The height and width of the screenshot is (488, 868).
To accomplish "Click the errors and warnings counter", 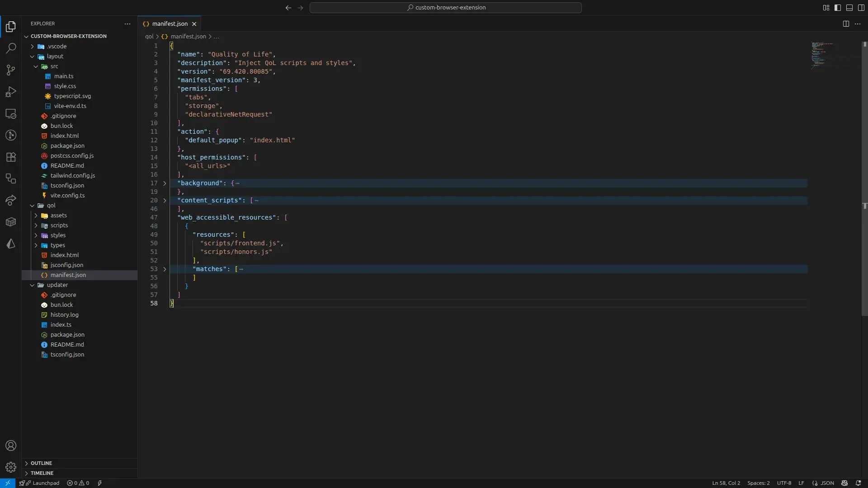I will tap(78, 483).
